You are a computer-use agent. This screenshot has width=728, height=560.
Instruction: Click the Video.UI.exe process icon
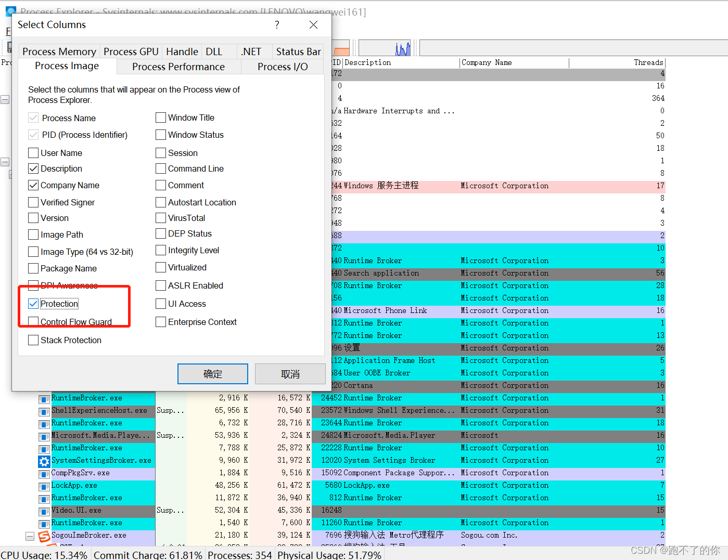(x=44, y=511)
